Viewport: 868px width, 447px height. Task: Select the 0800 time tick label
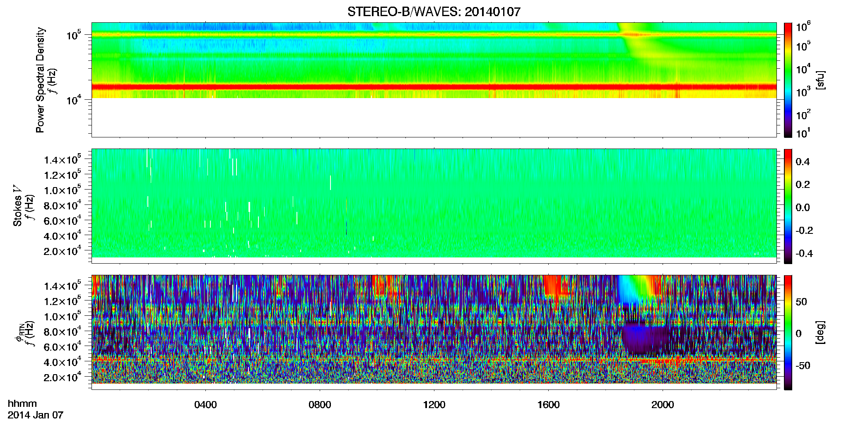[320, 405]
